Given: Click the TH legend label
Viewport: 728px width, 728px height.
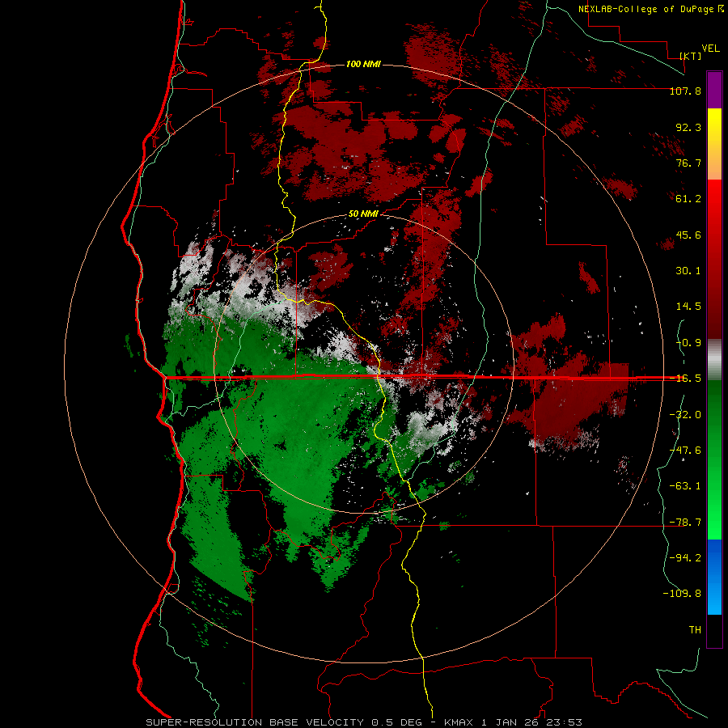Looking at the screenshot, I should coord(695,630).
